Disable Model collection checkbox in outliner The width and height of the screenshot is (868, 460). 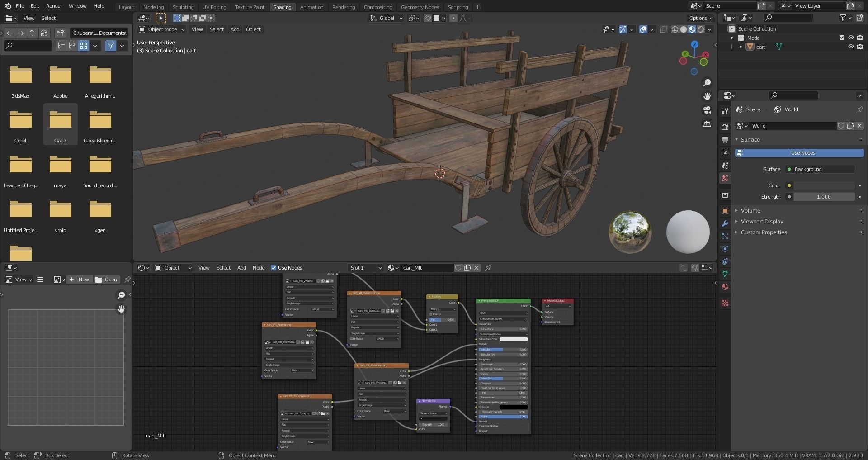(842, 38)
